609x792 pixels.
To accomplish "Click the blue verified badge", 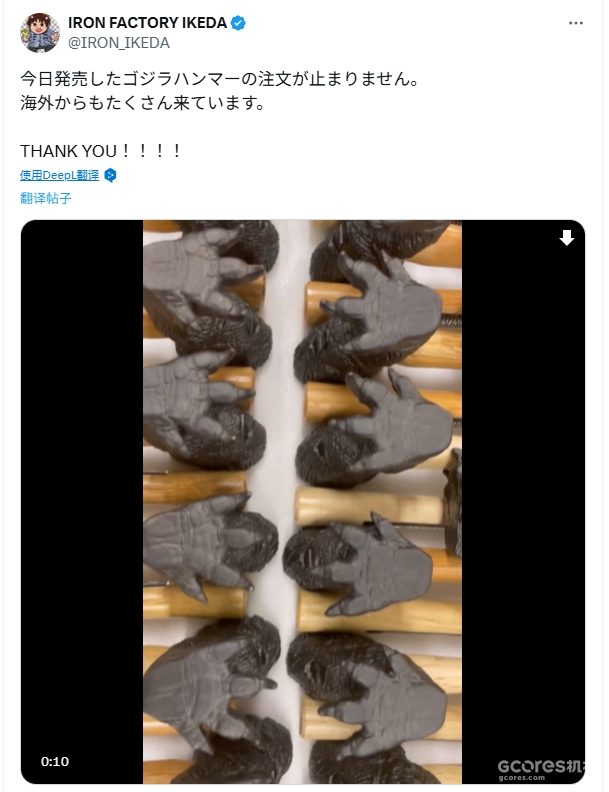I will pos(238,23).
